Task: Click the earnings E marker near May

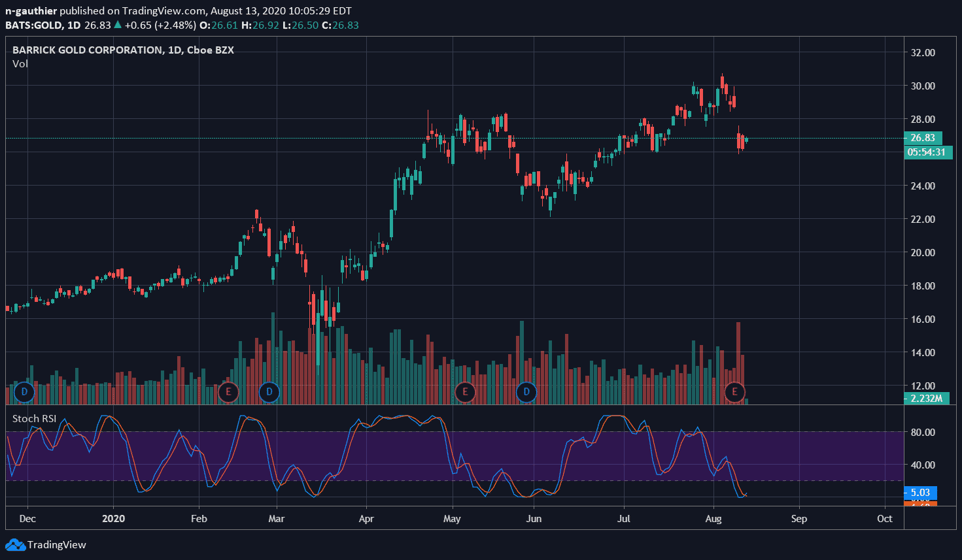Action: pyautogui.click(x=465, y=392)
